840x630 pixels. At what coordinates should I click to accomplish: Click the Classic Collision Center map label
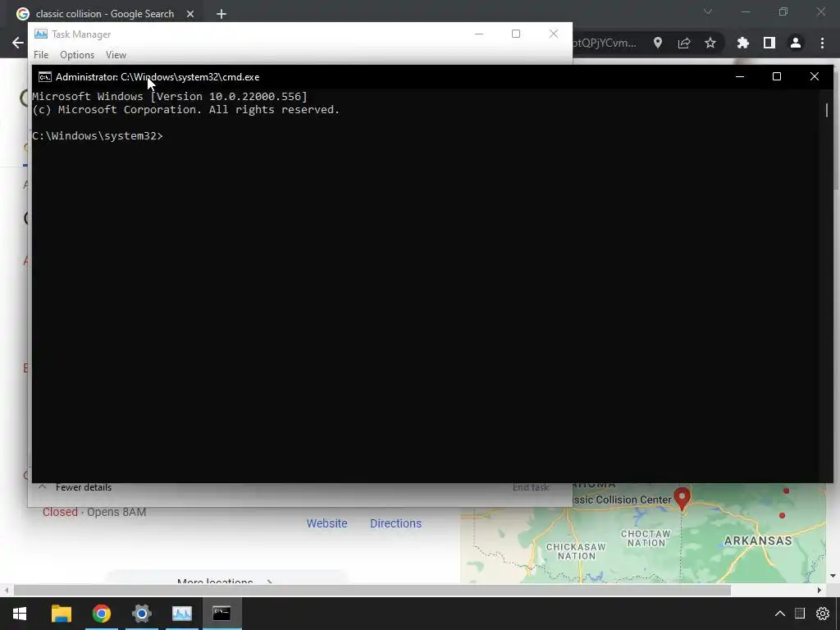(622, 500)
